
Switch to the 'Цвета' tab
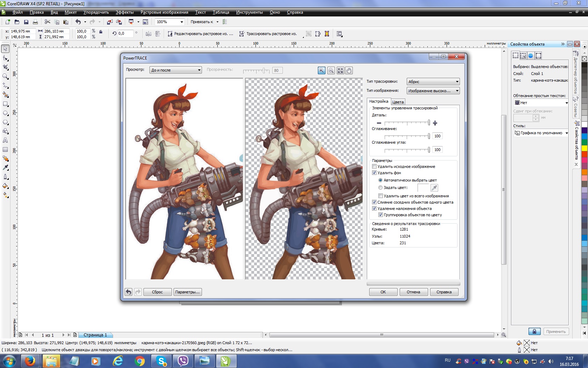398,102
